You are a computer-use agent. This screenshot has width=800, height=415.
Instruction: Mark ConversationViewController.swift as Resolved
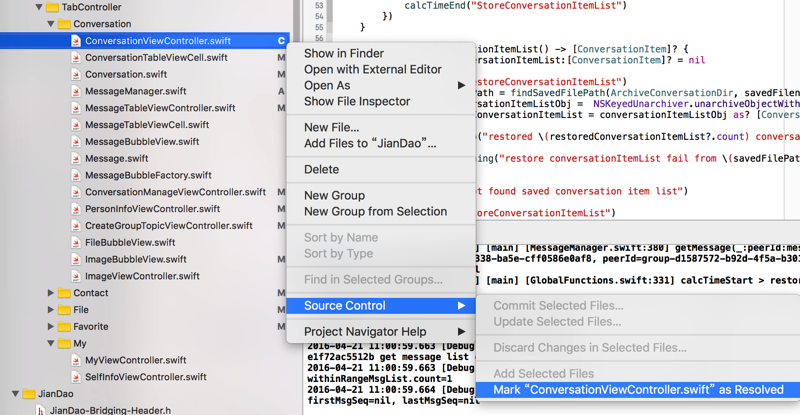(x=638, y=390)
